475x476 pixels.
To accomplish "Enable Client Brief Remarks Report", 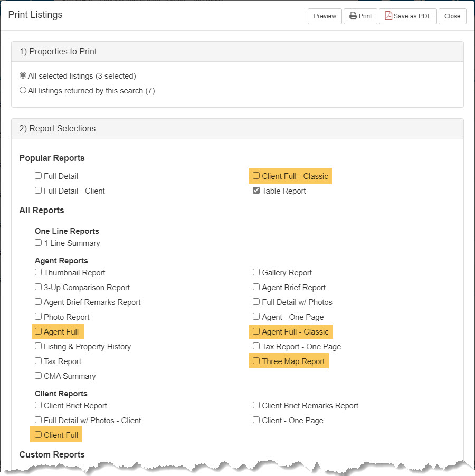I will coord(256,405).
